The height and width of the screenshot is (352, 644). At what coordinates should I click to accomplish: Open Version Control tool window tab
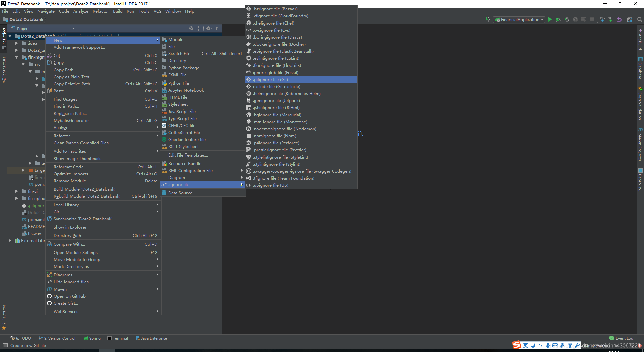57,338
